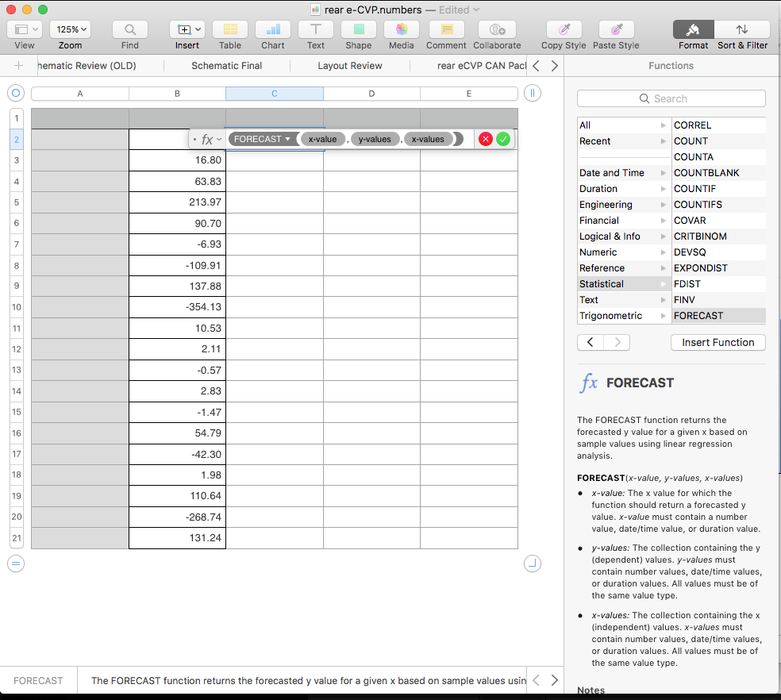Click Paste Style
The height and width of the screenshot is (700, 781).
pyautogui.click(x=616, y=30)
